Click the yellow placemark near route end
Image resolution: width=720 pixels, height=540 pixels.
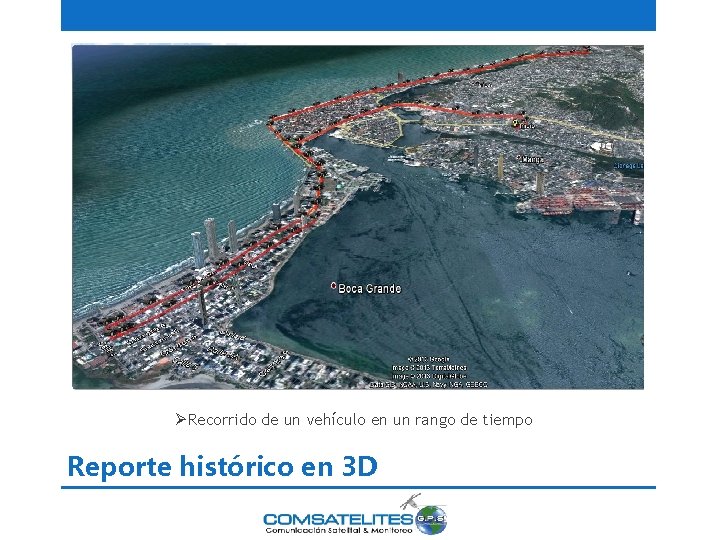click(x=515, y=123)
